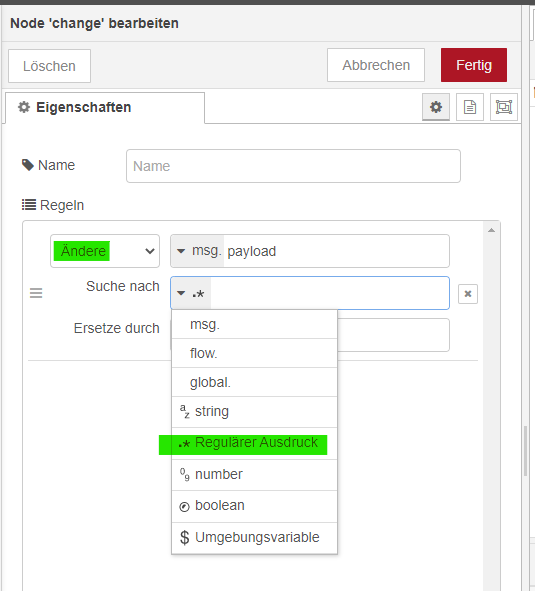
Task: Remove rule with the x button
Action: point(468,294)
